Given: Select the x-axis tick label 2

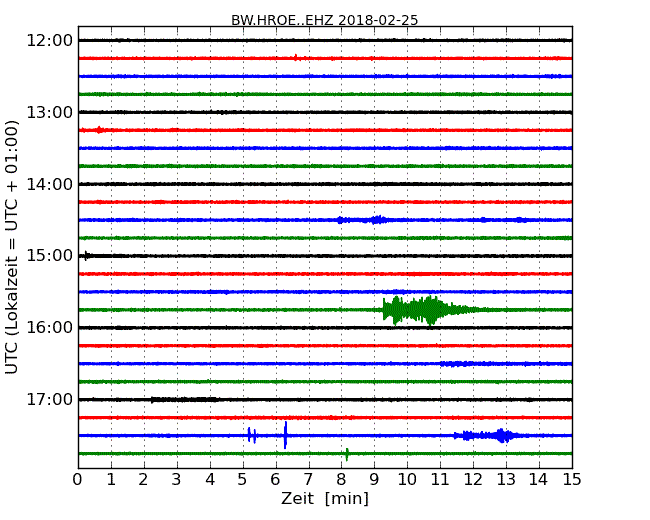Looking at the screenshot, I should [143, 480].
